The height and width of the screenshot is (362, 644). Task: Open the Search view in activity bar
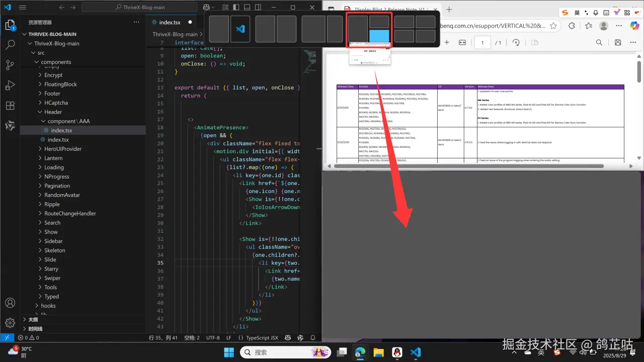[x=10, y=45]
